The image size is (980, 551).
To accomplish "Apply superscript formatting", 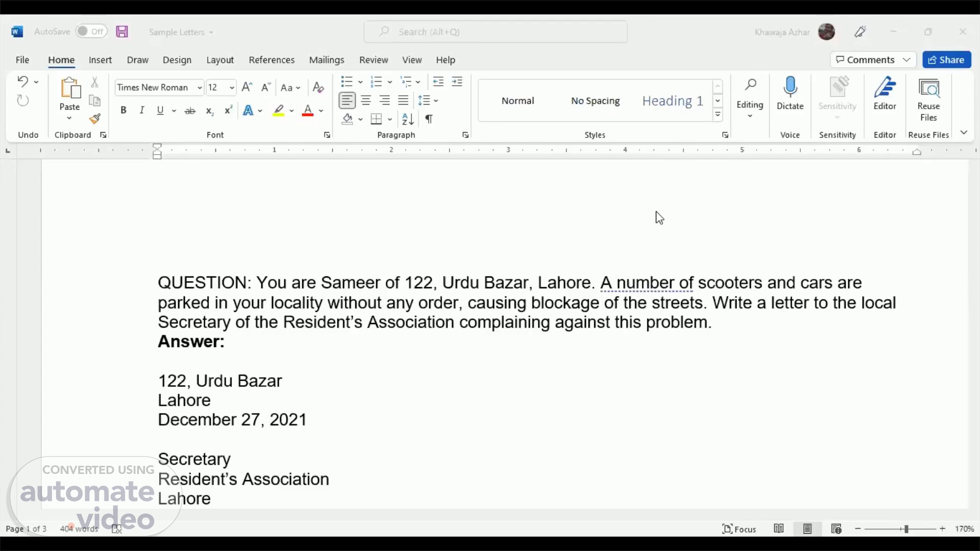I will (x=228, y=110).
